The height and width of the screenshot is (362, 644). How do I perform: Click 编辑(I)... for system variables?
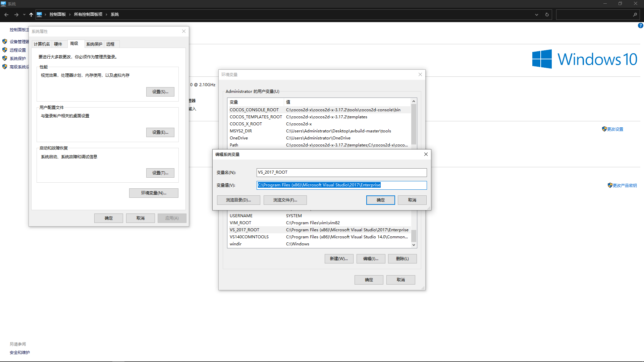pos(371,258)
